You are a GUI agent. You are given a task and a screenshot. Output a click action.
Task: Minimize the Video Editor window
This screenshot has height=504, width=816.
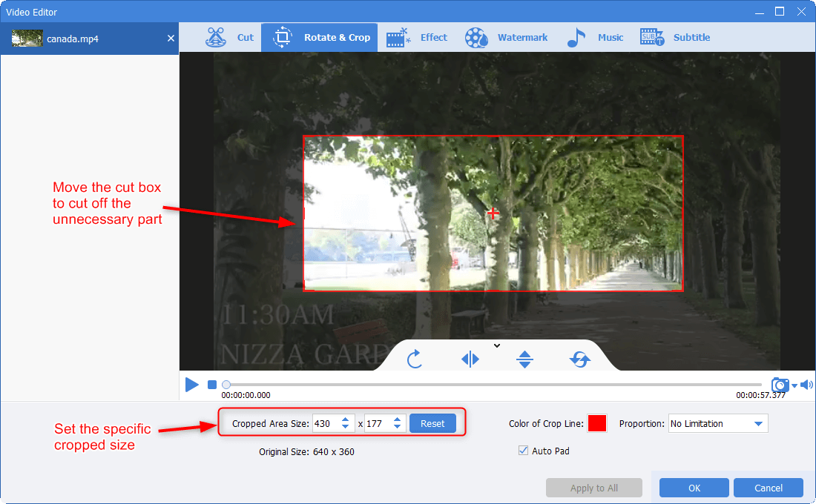(760, 12)
